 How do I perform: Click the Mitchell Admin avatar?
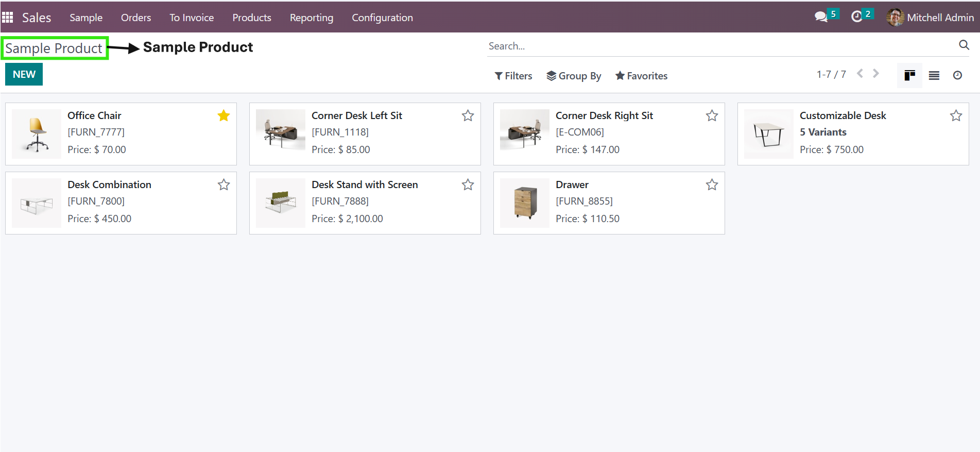(x=895, y=18)
